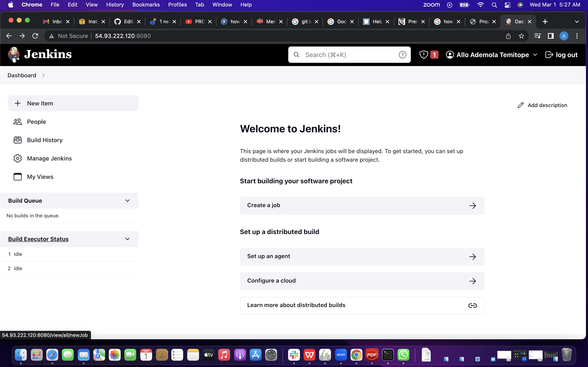
Task: Open Manage Jenkins settings
Action: pos(49,158)
